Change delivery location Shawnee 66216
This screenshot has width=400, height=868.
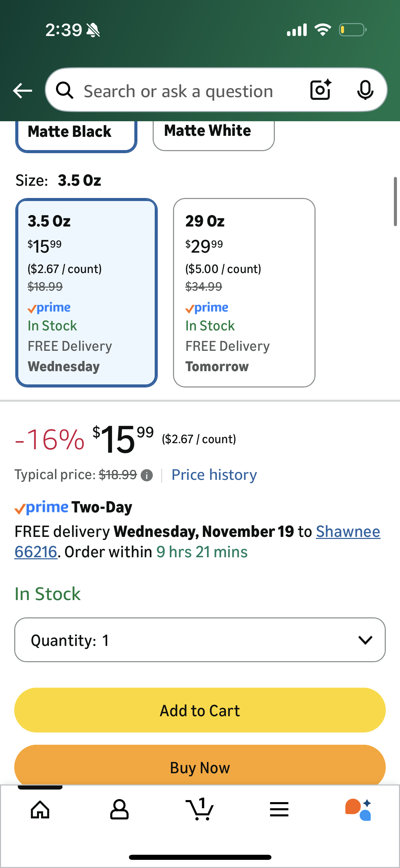(x=348, y=532)
